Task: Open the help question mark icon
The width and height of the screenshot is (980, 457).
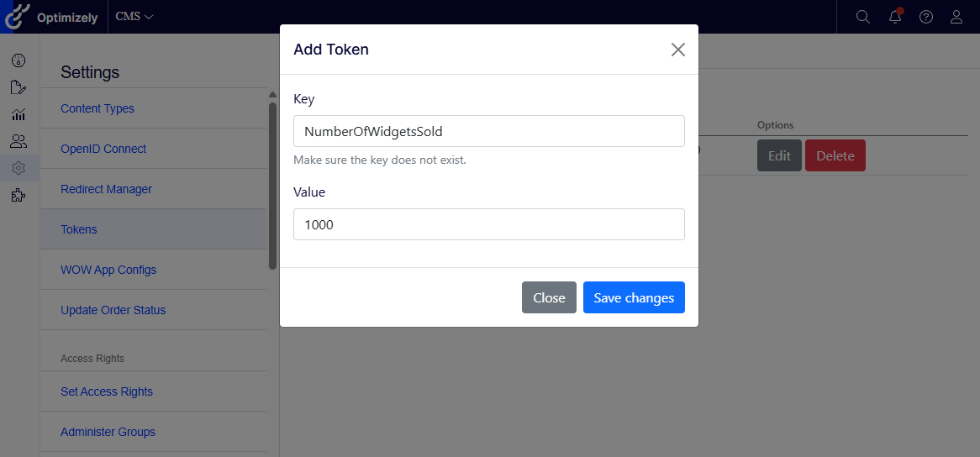Action: (926, 17)
